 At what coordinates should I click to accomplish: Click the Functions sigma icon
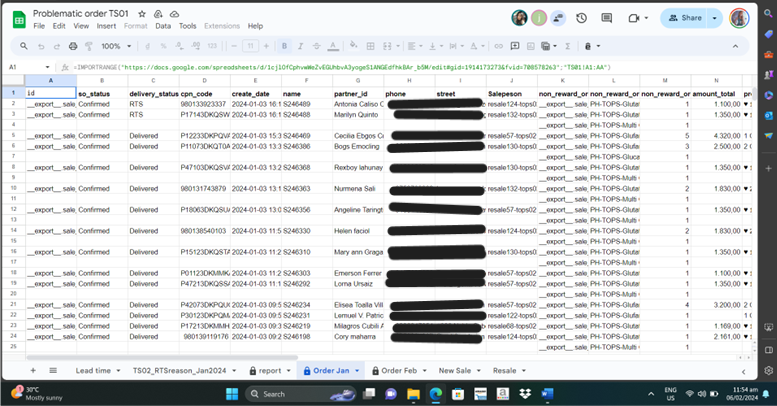click(x=567, y=46)
